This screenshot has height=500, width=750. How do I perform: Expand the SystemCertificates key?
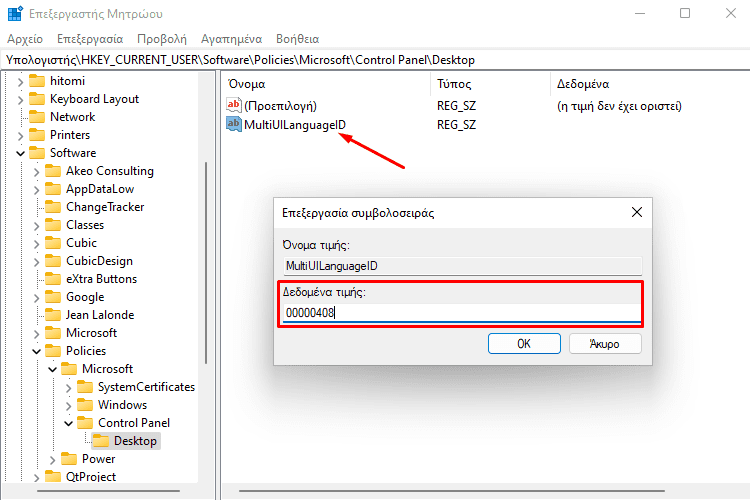click(68, 388)
